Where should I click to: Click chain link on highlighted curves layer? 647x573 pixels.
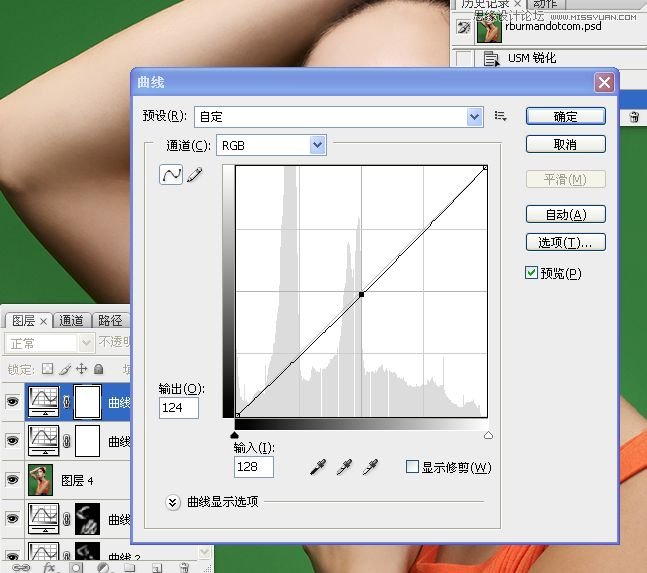66,401
